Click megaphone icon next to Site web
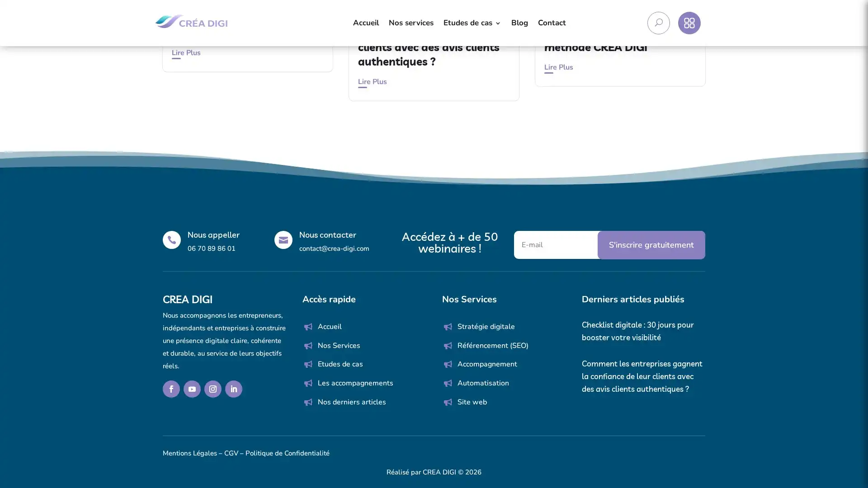 [x=448, y=402]
